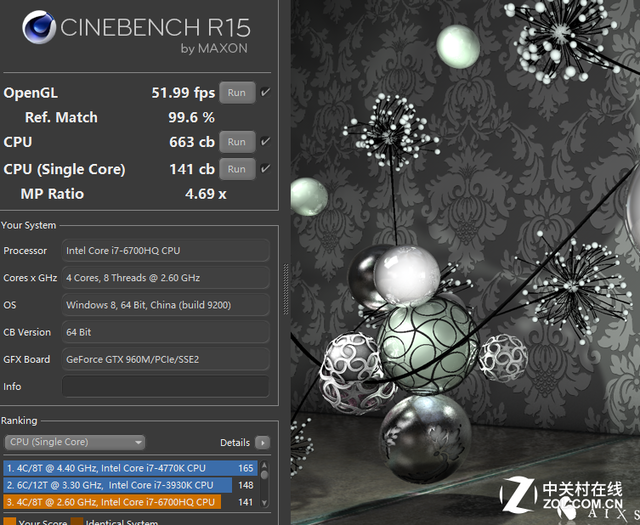Image resolution: width=640 pixels, height=525 pixels.
Task: Click the orange Your Score legend swatch
Action: click(8, 522)
